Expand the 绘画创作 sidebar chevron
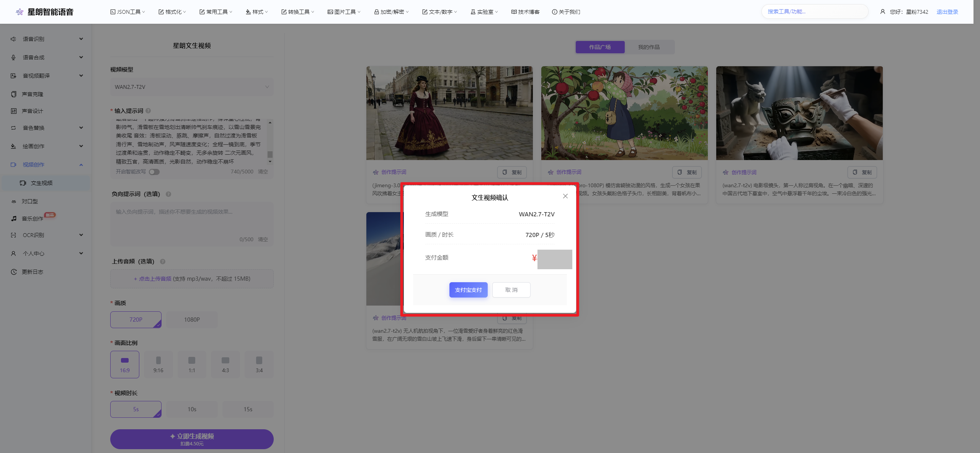Image resolution: width=980 pixels, height=453 pixels. [81, 146]
